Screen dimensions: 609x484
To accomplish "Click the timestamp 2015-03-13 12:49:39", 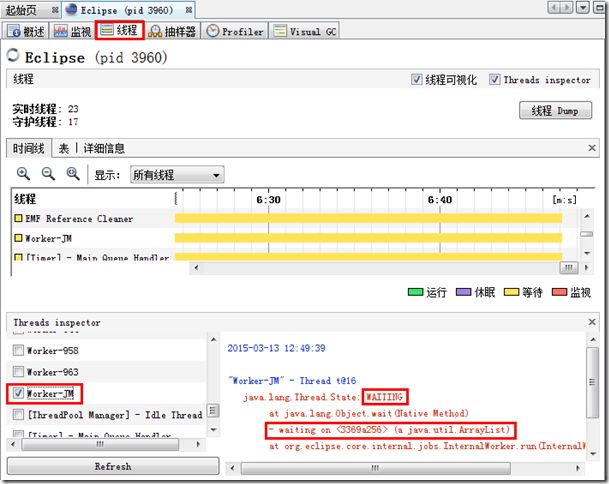I will click(276, 348).
